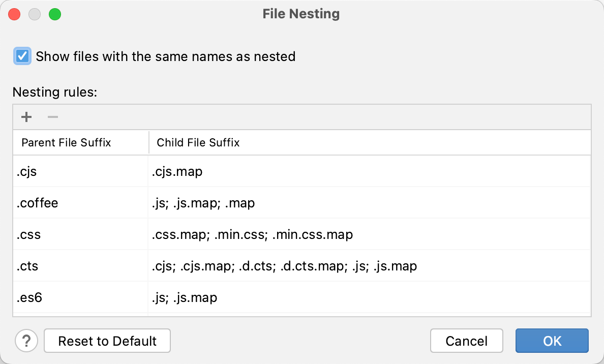Edit the child suffixes for .cts

(x=284, y=265)
